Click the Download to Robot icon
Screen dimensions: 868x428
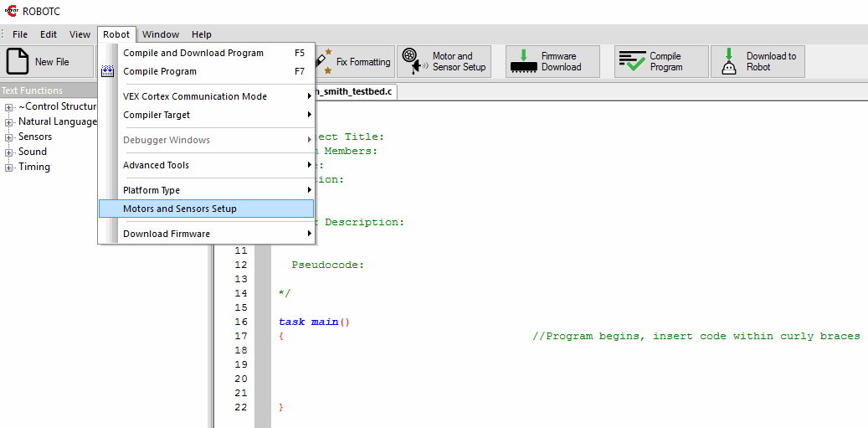coord(729,61)
